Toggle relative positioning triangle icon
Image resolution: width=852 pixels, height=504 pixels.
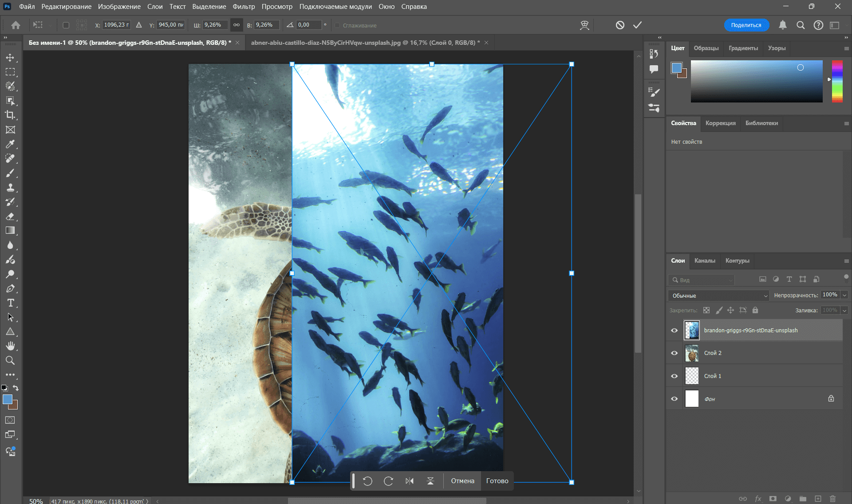(139, 25)
